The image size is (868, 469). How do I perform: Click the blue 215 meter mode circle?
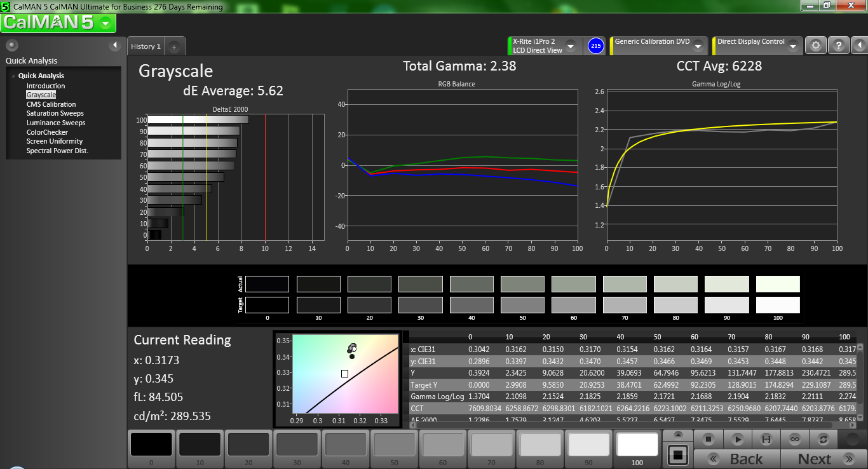point(595,46)
